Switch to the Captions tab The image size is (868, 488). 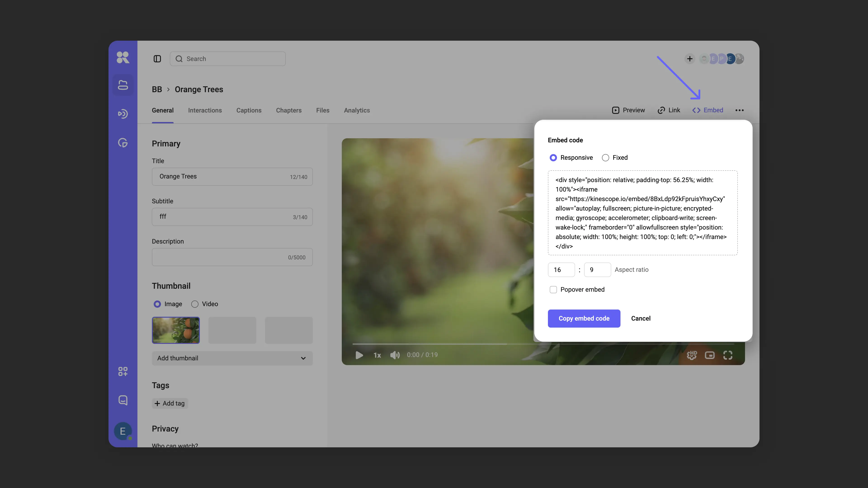[x=249, y=110]
